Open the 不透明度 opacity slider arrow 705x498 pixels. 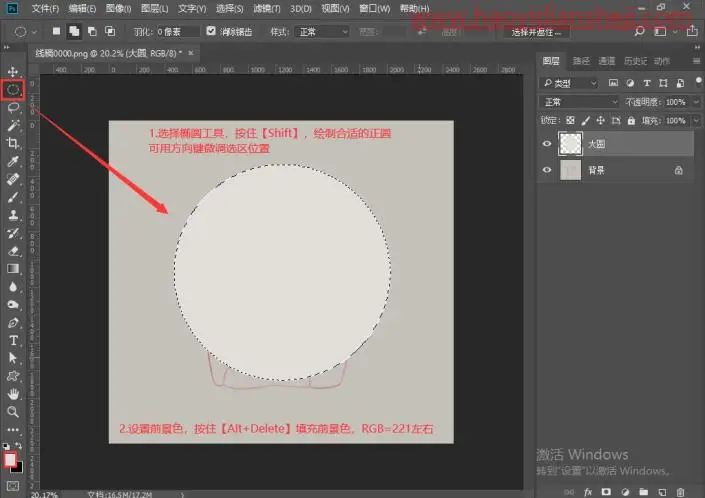(696, 102)
